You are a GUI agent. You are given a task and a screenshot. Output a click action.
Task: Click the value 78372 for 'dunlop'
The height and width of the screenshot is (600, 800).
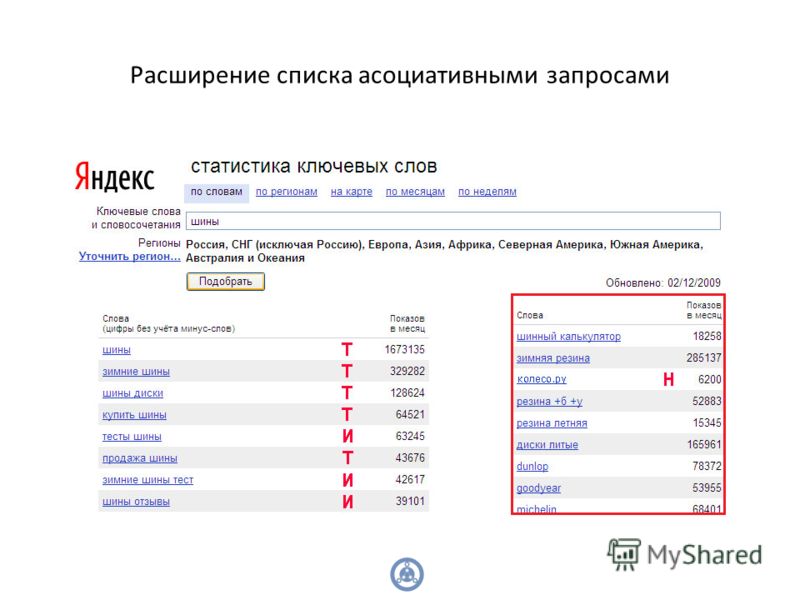pos(707,466)
